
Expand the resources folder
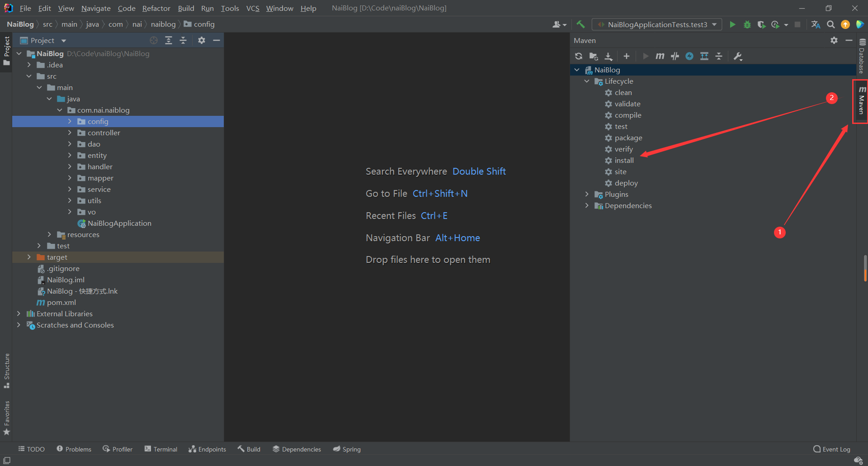point(49,234)
